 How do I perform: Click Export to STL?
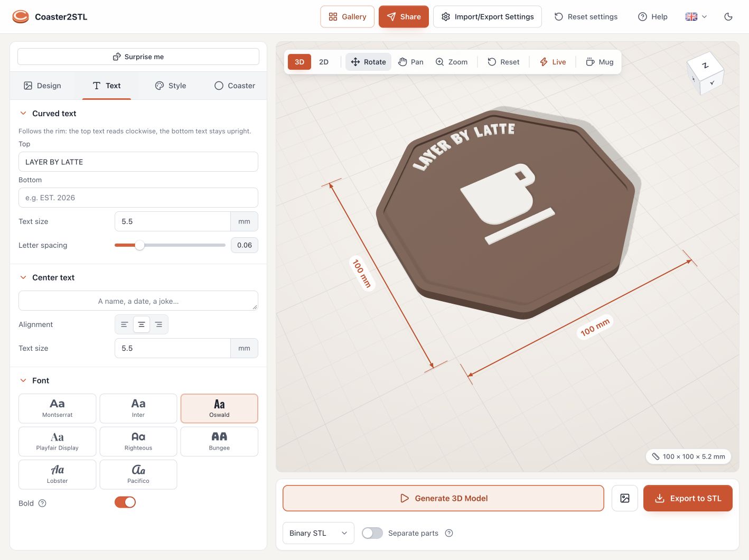pyautogui.click(x=688, y=498)
